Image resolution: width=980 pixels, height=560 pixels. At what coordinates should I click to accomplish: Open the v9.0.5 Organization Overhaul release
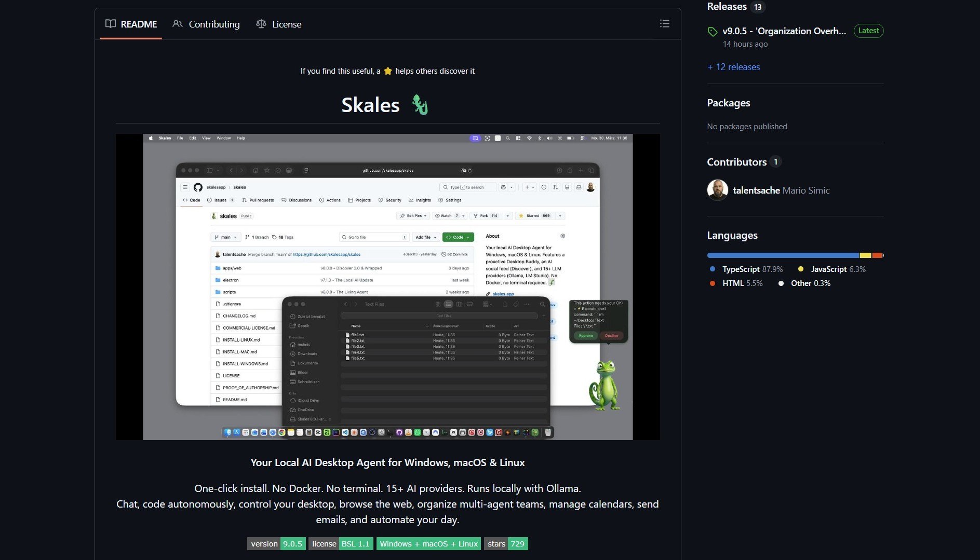[x=784, y=31]
